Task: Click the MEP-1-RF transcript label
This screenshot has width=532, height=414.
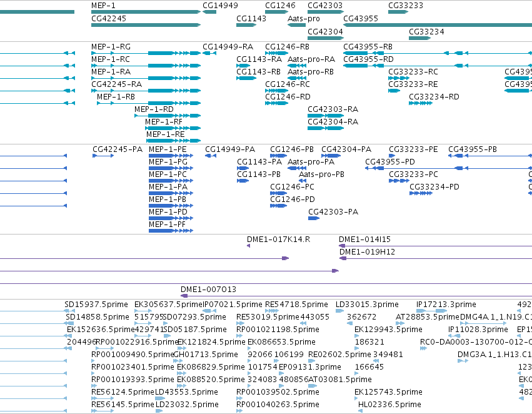Action: [164, 121]
